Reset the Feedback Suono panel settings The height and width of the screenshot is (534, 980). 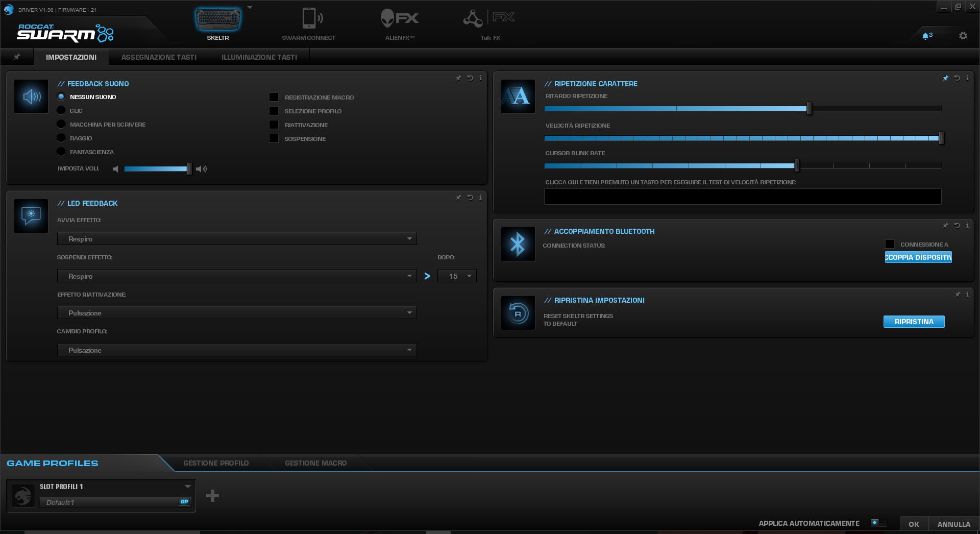[x=470, y=78]
